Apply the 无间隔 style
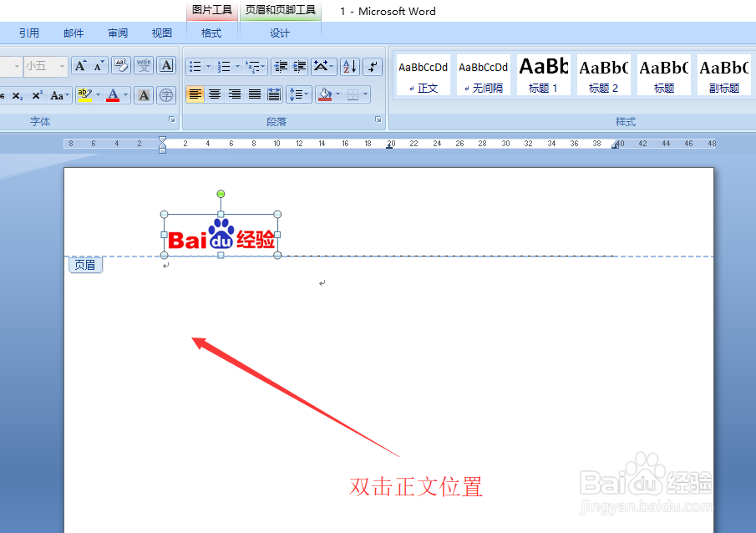Viewport: 756px width, 533px height. (x=483, y=74)
